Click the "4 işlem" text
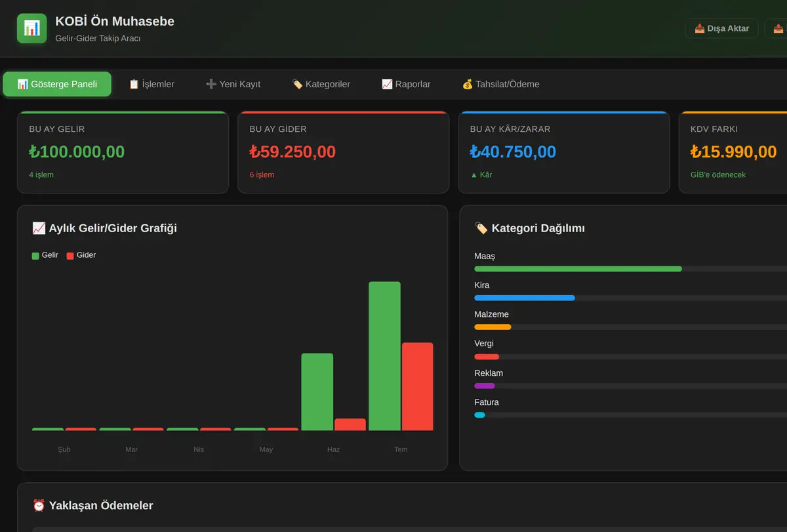 pos(41,175)
